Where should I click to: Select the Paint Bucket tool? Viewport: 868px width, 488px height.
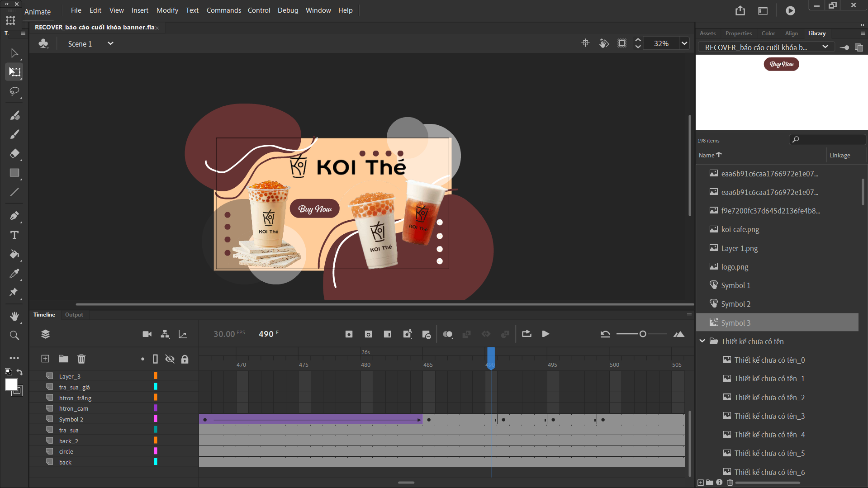(x=14, y=254)
